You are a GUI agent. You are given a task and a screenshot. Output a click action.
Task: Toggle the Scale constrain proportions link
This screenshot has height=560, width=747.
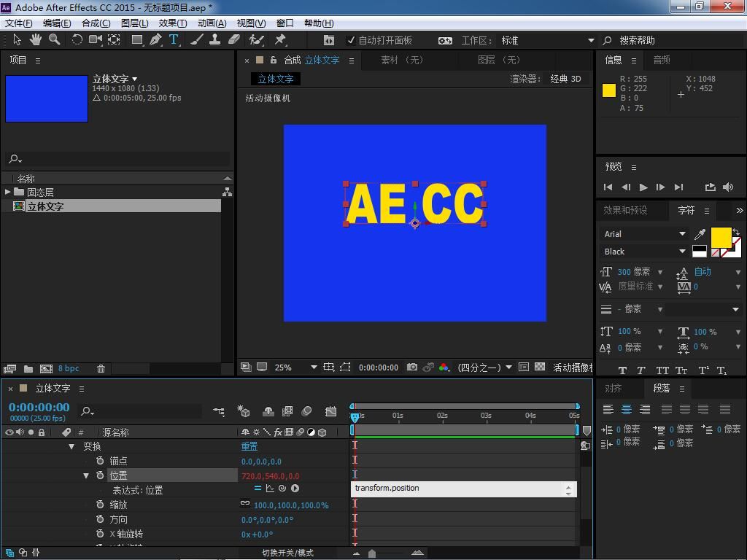point(245,503)
